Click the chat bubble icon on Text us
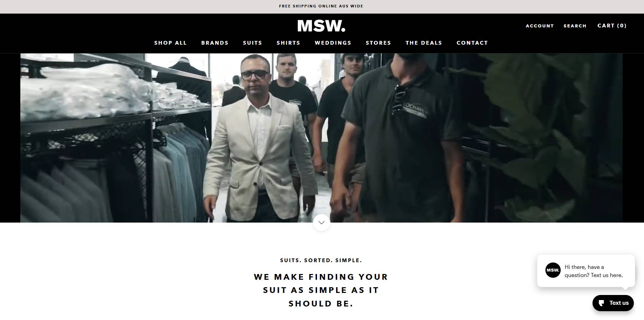 [602, 303]
